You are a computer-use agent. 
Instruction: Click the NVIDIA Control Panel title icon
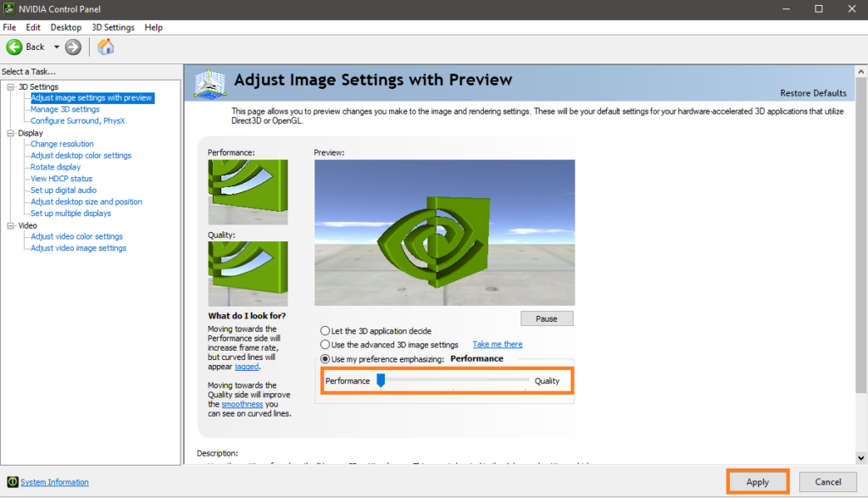point(8,8)
